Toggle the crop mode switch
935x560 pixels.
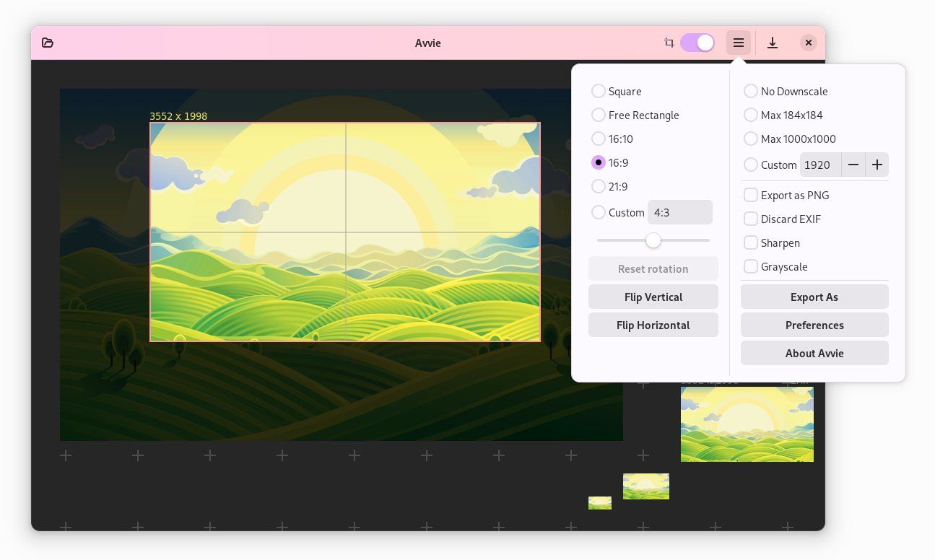(697, 43)
